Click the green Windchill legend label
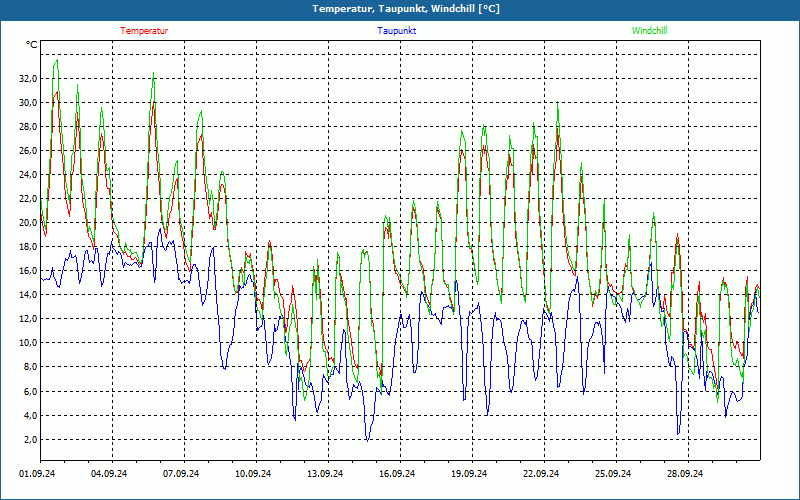Viewport: 800px width, 500px height. pos(649,31)
